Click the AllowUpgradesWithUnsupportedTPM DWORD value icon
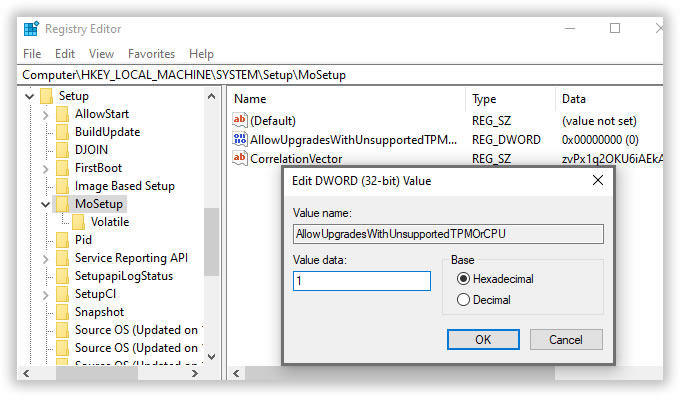This screenshot has width=680, height=397. tap(239, 139)
